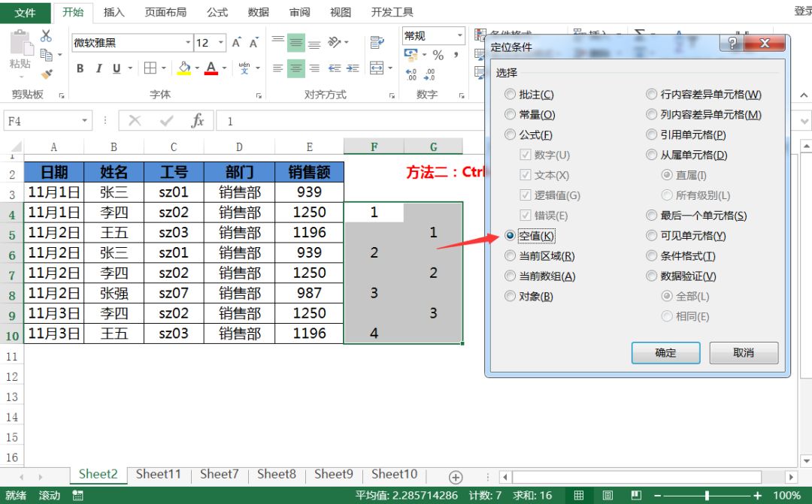Screen dimensions: 812x504
Task: Click the phonetic guide wén icon
Action: 244,68
